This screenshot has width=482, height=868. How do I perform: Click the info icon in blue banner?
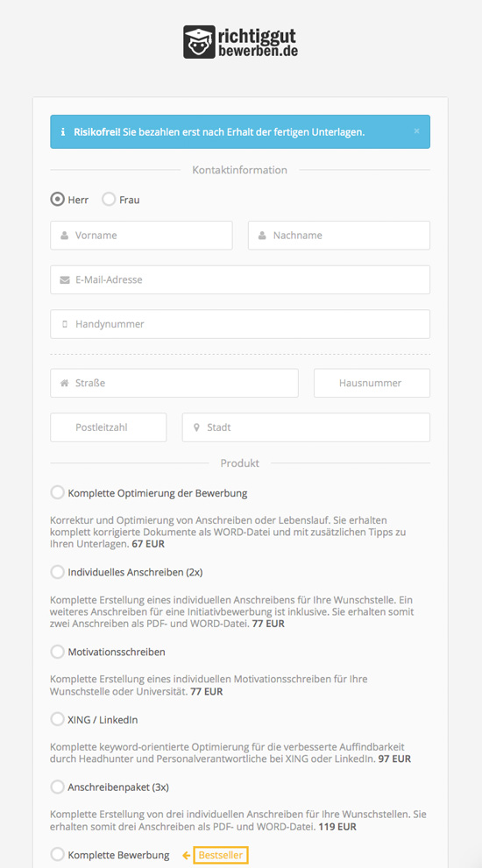63,132
